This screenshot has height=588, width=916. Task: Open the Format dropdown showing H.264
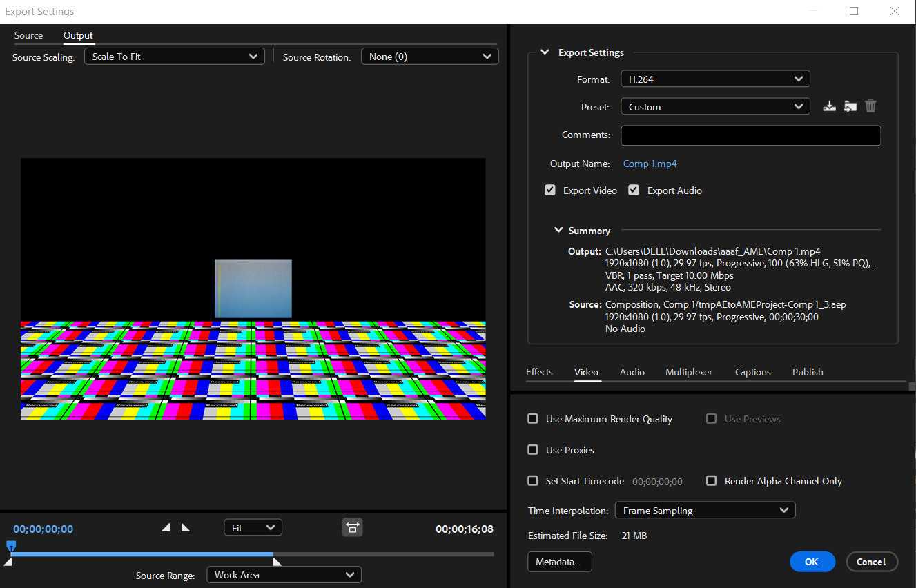coord(715,79)
